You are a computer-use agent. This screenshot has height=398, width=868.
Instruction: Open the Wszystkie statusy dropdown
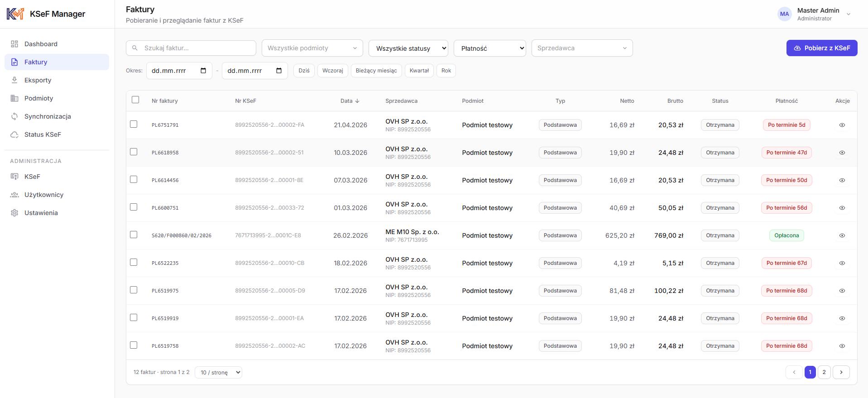tap(408, 48)
